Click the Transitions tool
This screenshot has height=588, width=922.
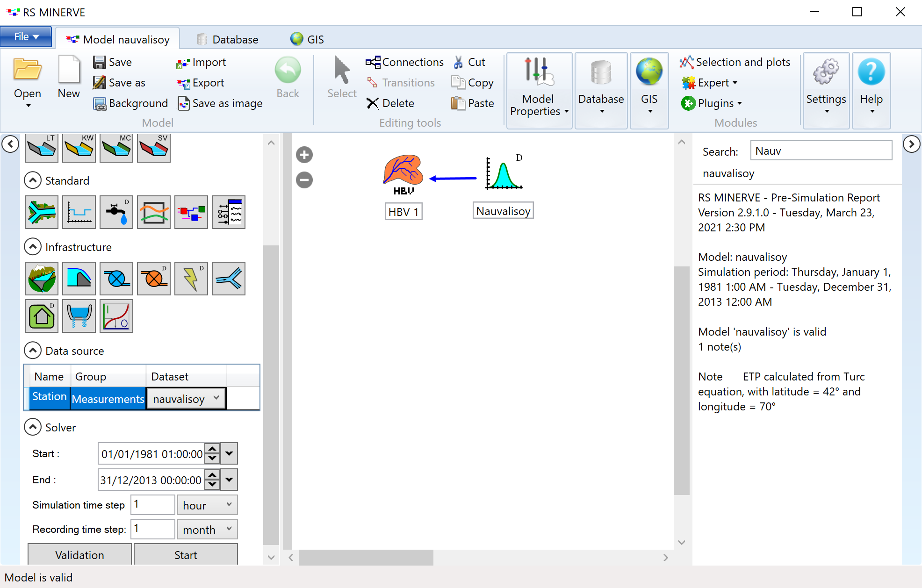(x=401, y=83)
